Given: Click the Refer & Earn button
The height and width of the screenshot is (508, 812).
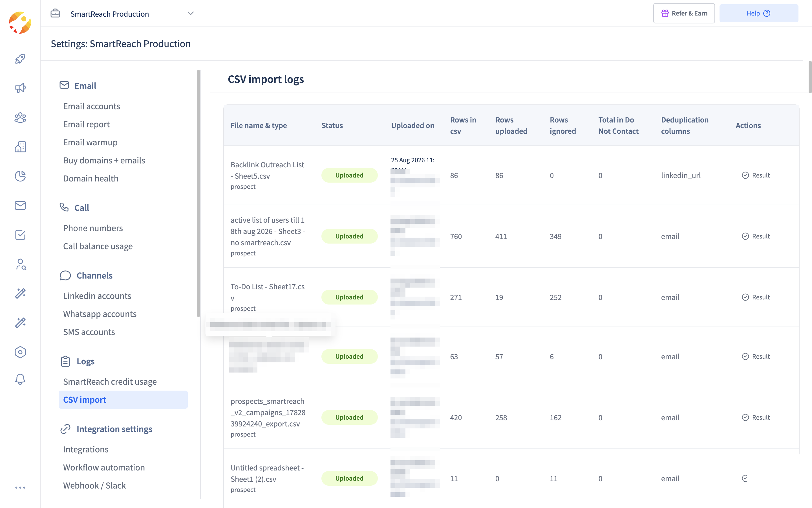Looking at the screenshot, I should coord(684,14).
